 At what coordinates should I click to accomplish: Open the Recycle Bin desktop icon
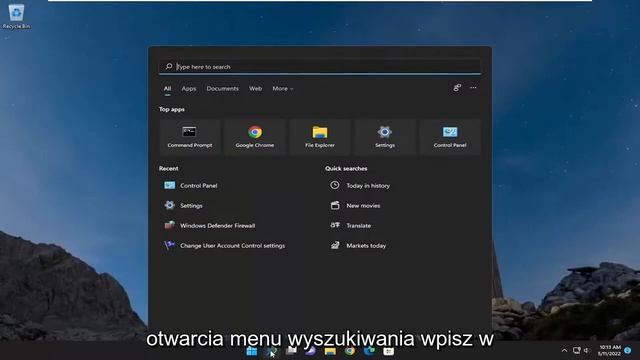pos(16,17)
